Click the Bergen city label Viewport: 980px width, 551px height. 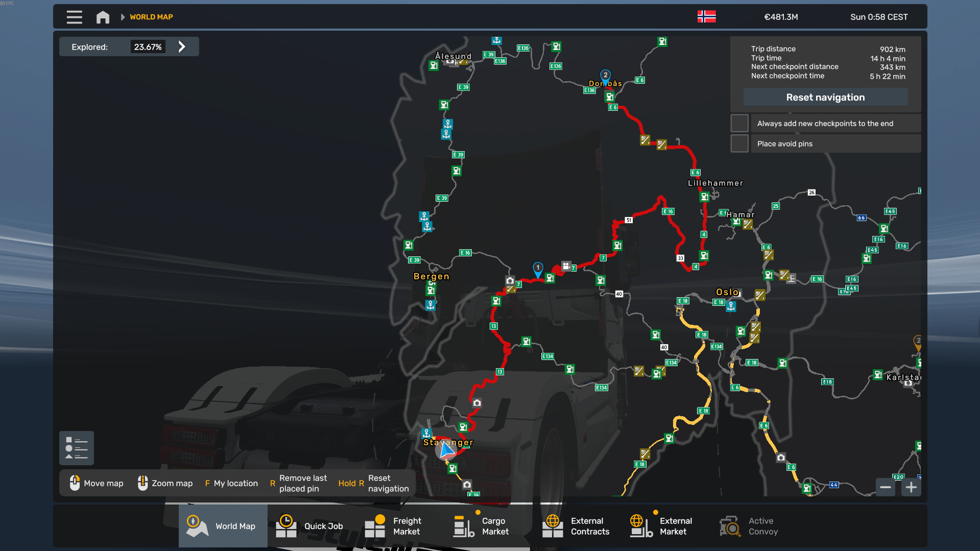432,276
